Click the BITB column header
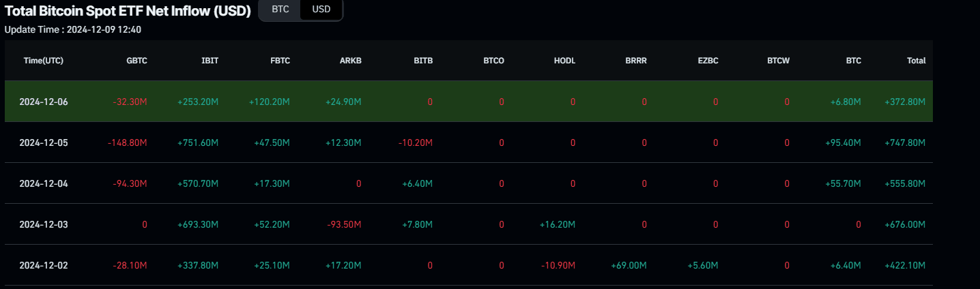 click(423, 61)
